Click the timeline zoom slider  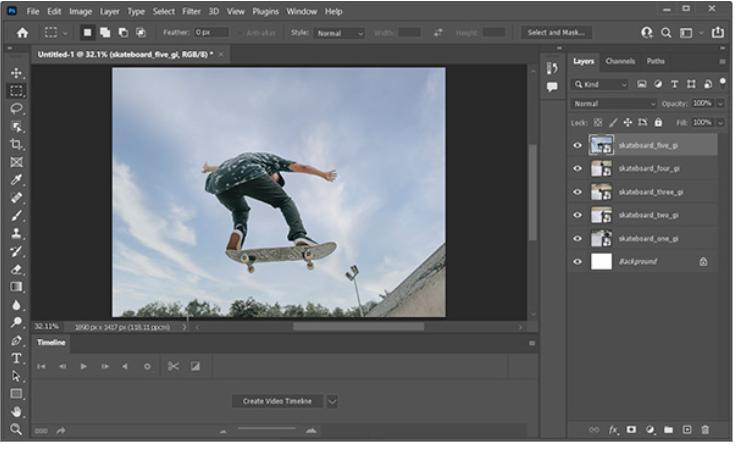click(266, 430)
